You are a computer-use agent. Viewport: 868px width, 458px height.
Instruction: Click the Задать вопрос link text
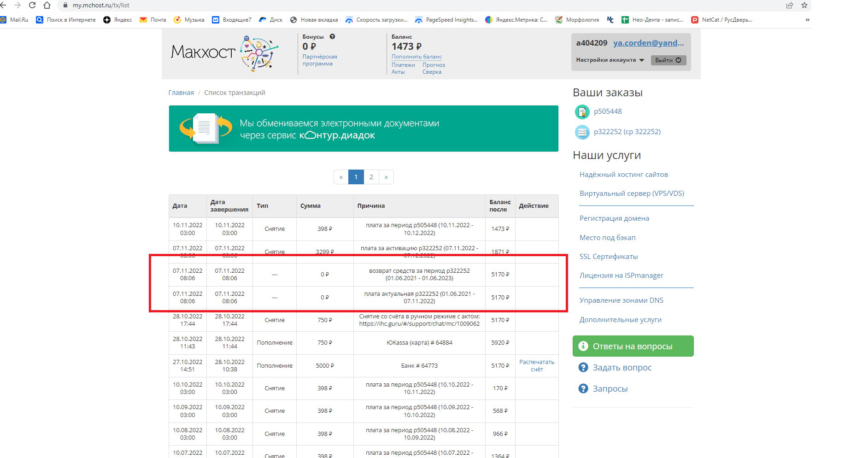click(622, 368)
